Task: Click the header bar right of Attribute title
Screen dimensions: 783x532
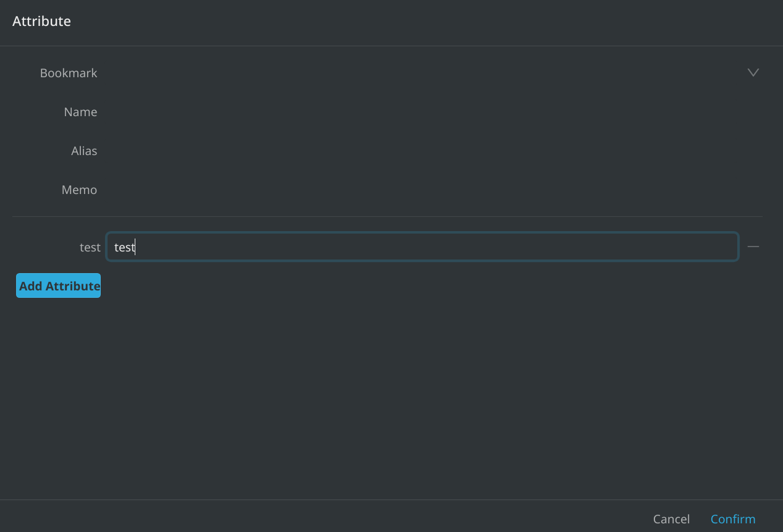Action: 433,22
